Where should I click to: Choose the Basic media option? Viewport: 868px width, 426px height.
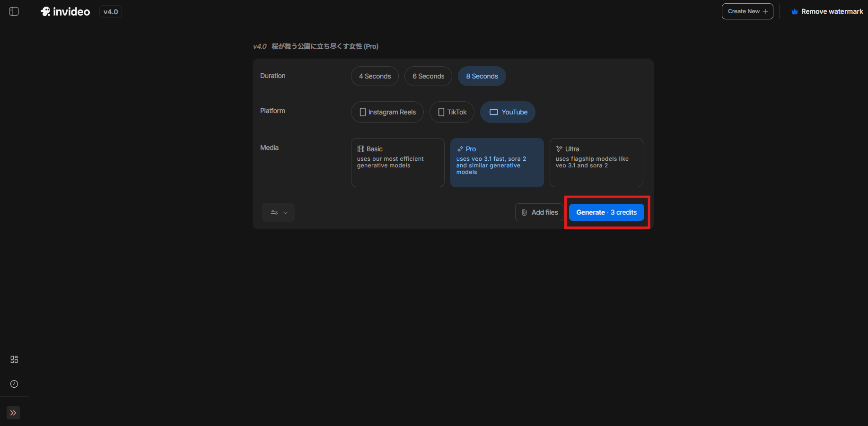397,162
